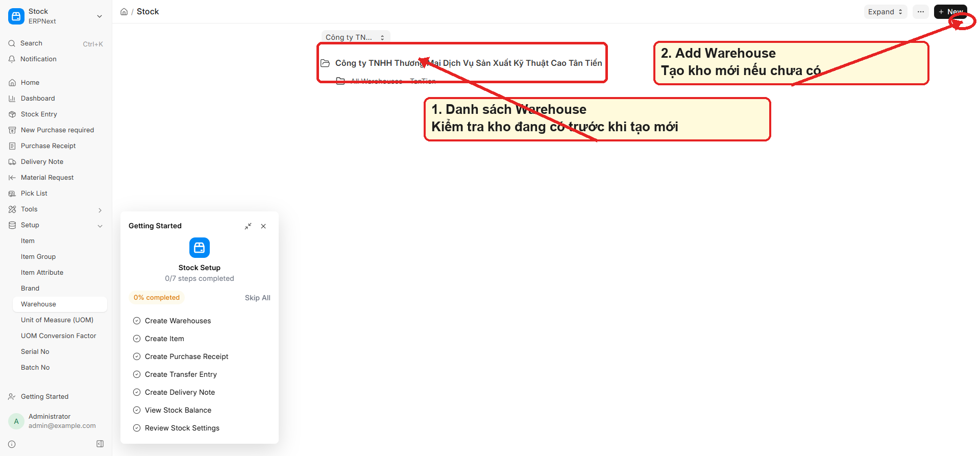Open the company filter dropdown
This screenshot has height=456, width=980.
(x=356, y=37)
